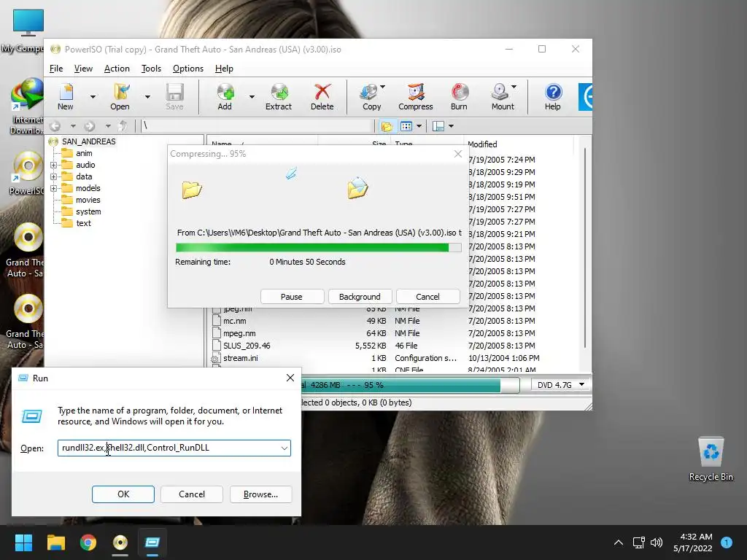Click the Forward navigation arrow icon

point(90,126)
